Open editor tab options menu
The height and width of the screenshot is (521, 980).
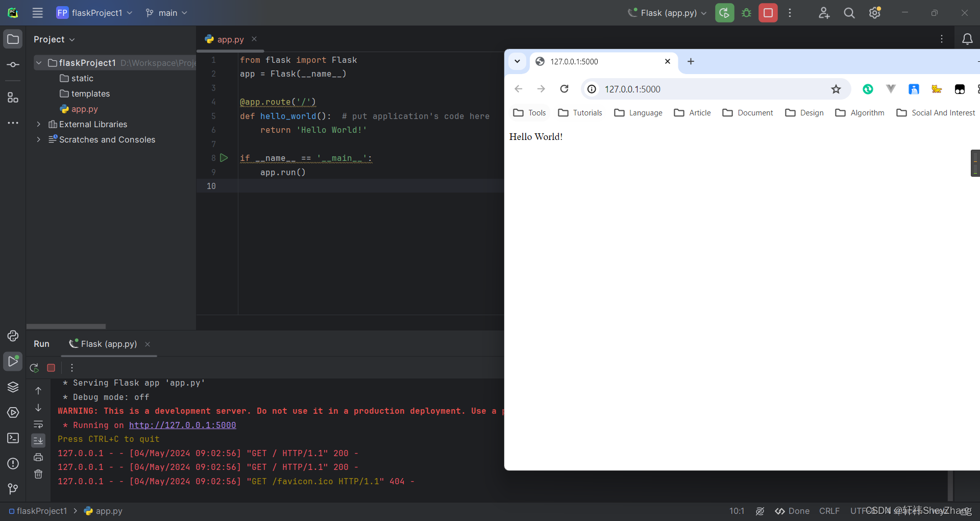click(x=942, y=39)
